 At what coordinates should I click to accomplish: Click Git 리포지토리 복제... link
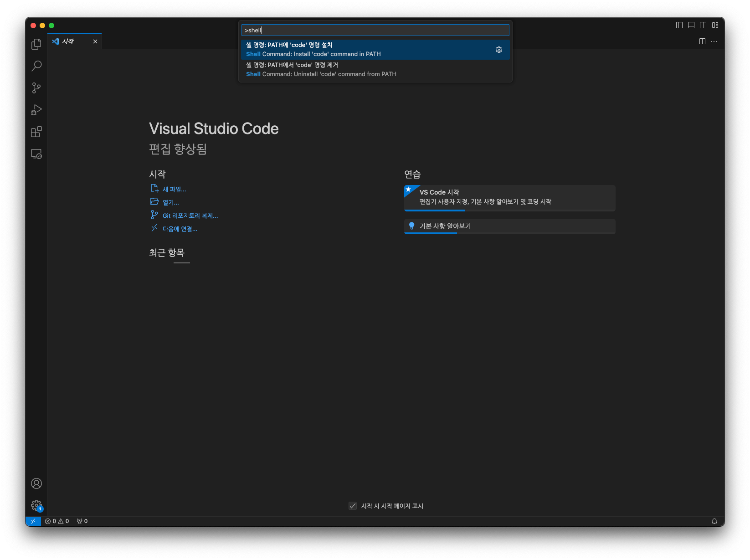click(x=190, y=216)
